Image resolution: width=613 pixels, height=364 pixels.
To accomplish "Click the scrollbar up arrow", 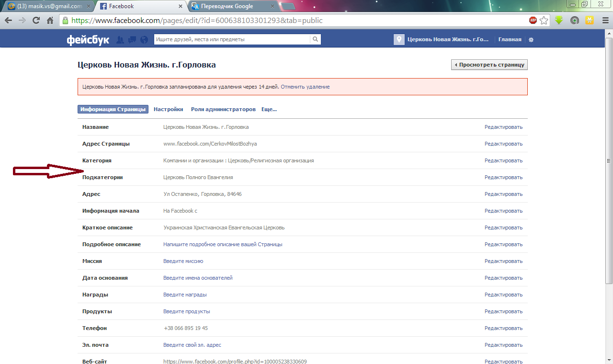I will click(x=609, y=34).
